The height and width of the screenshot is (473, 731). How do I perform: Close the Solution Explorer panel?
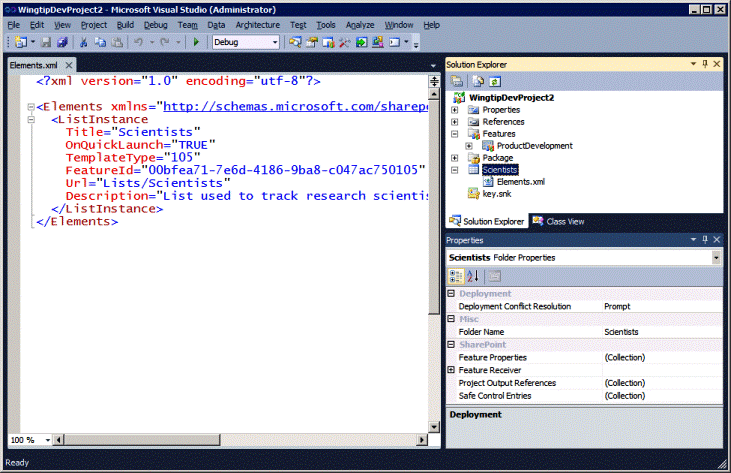point(717,64)
